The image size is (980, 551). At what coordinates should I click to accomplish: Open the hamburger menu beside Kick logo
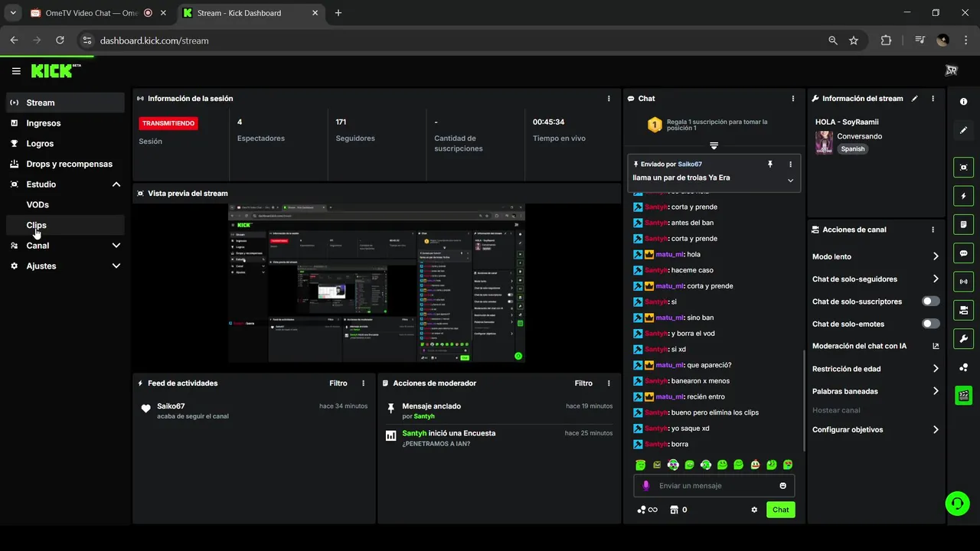click(x=16, y=71)
